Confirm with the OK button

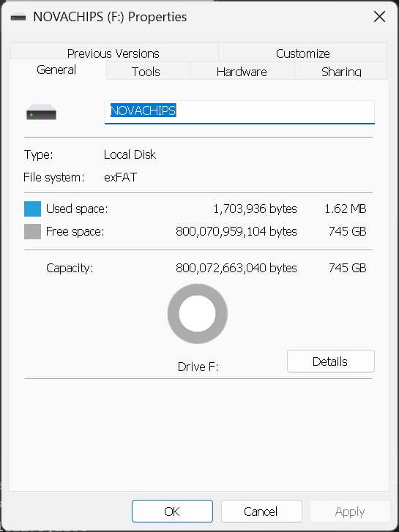172,511
